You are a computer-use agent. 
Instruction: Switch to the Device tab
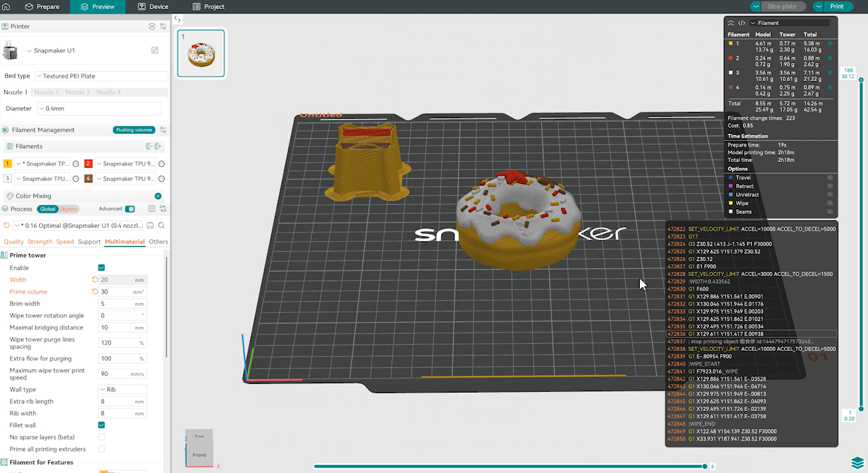click(x=153, y=7)
